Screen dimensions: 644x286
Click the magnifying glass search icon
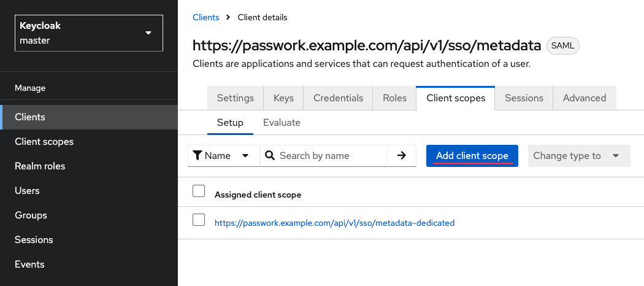270,156
